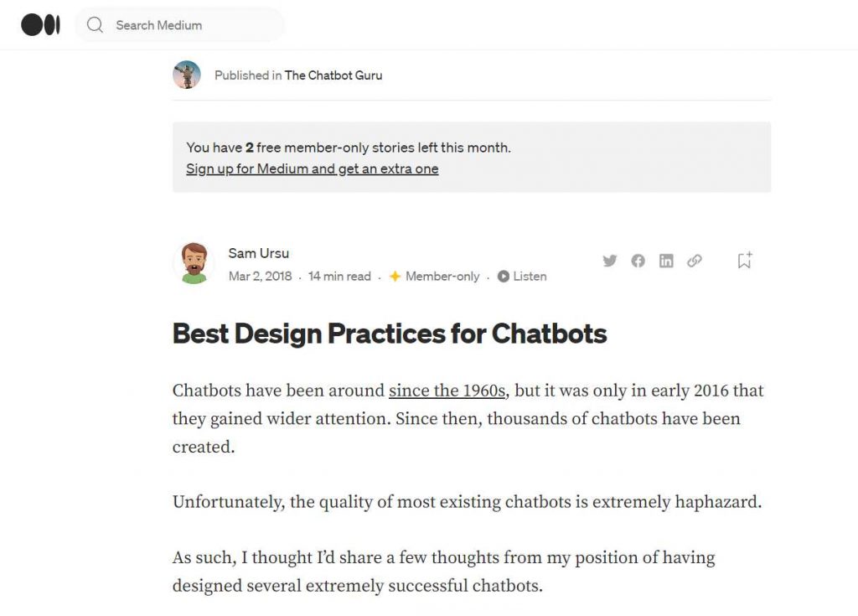
Task: Open the author name Sam Ursu
Action: [x=258, y=253]
